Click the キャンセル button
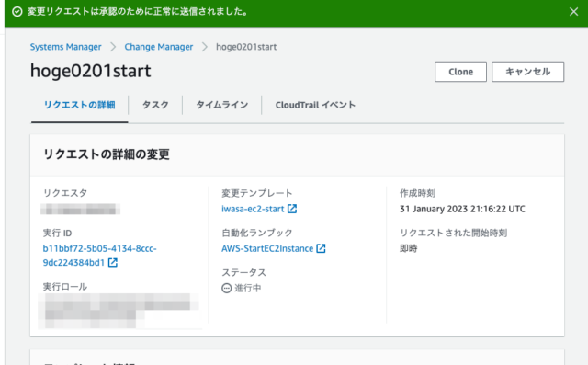This screenshot has height=365, width=588. (x=527, y=72)
